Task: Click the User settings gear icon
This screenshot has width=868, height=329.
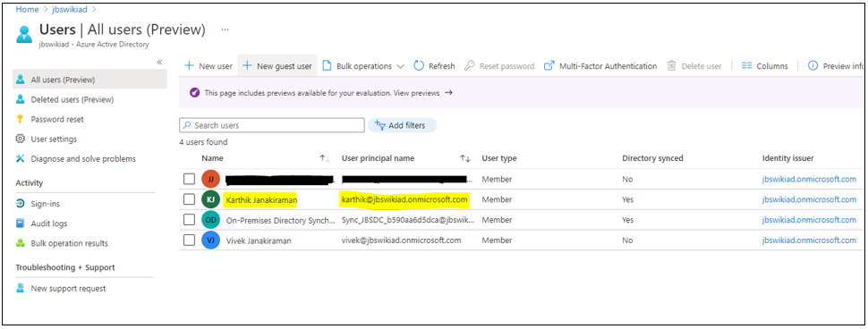Action: 21,139
